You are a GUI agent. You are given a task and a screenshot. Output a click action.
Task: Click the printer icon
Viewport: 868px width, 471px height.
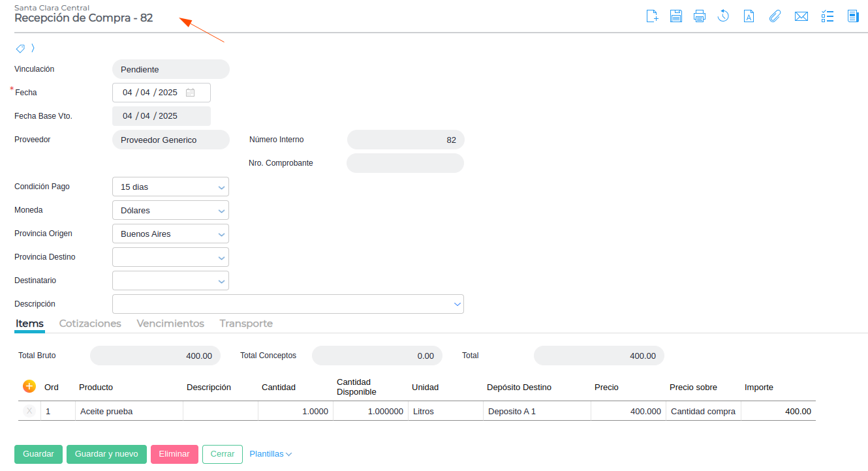[x=700, y=16]
